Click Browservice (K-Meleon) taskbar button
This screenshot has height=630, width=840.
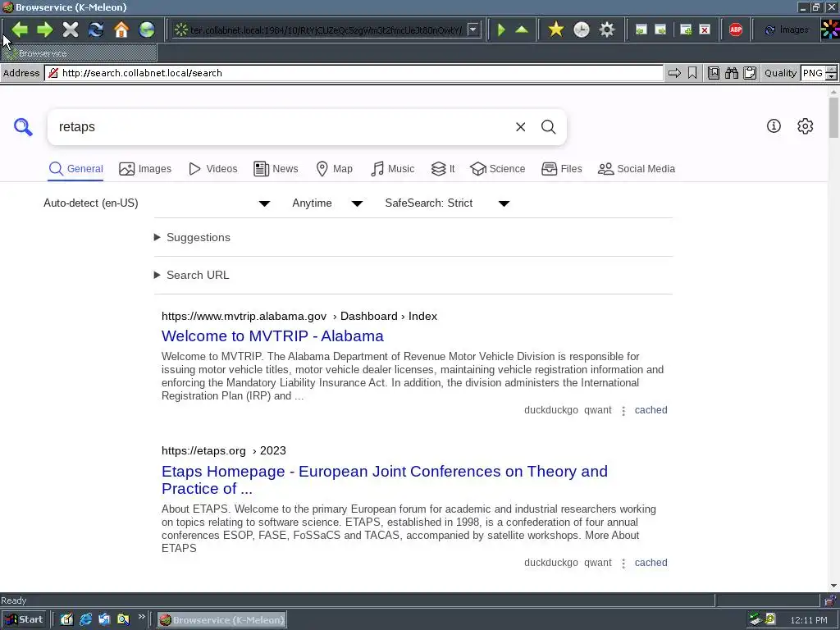pos(221,620)
